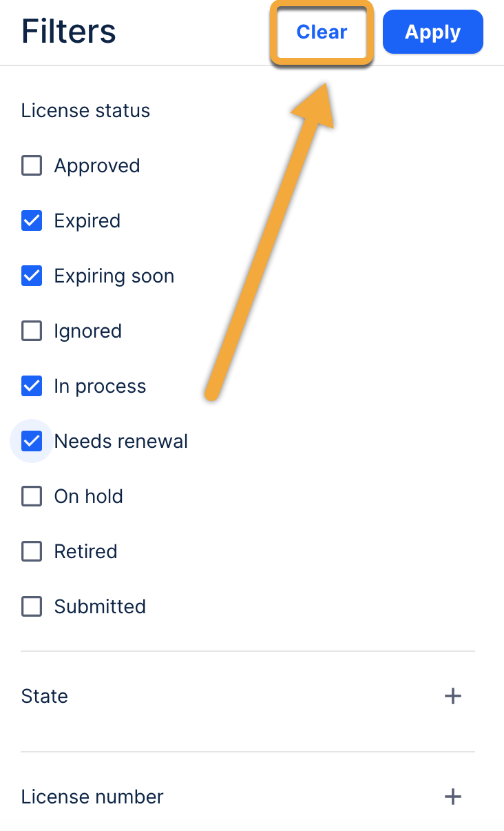Screen dimensions: 504x831
Task: Deselect the In process checkbox
Action: coord(32,387)
